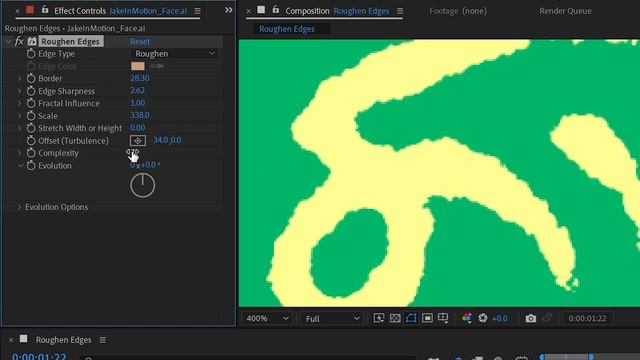Click Fractal Influence value 1.00
Image resolution: width=640 pixels, height=360 pixels.
pos(137,103)
